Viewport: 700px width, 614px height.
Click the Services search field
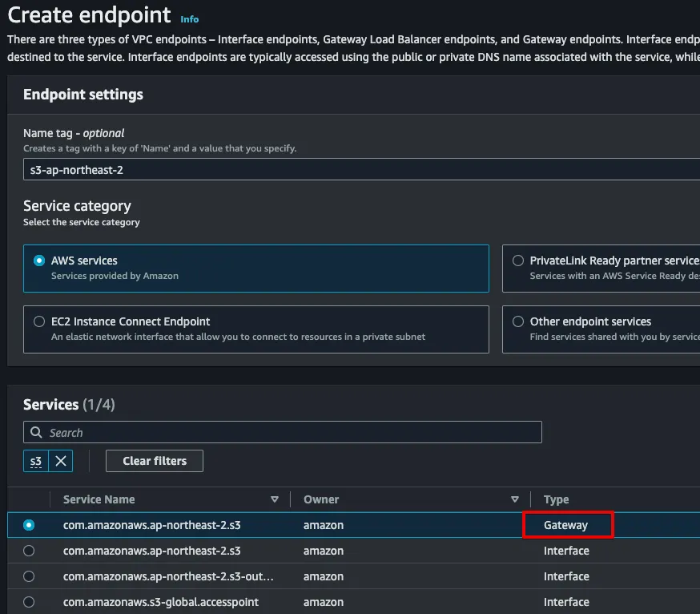click(x=288, y=432)
